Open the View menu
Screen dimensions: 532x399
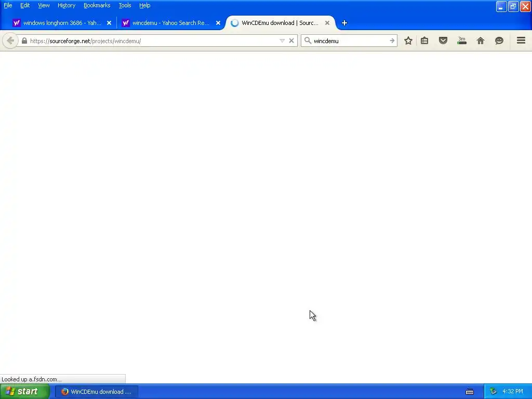(x=44, y=5)
